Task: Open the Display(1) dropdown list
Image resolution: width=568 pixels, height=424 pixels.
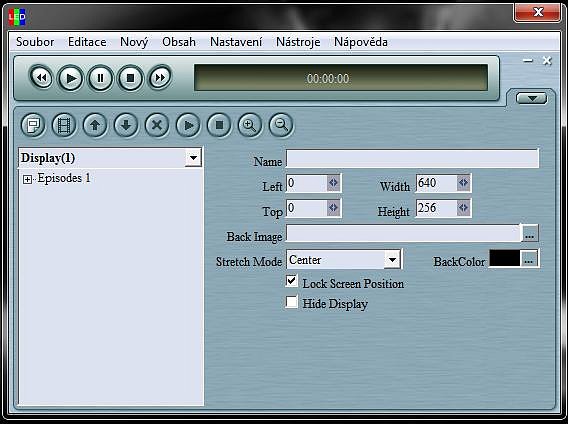Action: tap(193, 158)
